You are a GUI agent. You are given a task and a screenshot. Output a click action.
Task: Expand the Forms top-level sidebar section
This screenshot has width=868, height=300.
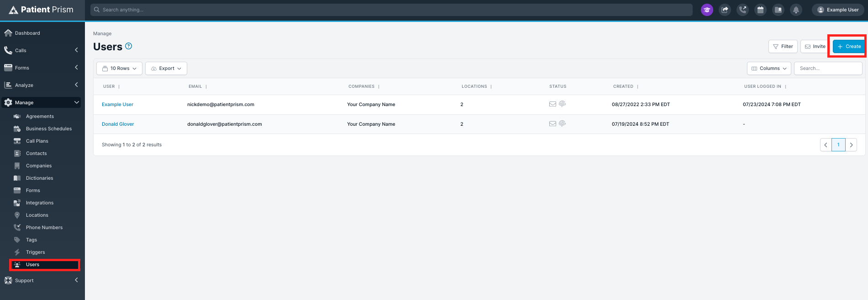coord(42,68)
